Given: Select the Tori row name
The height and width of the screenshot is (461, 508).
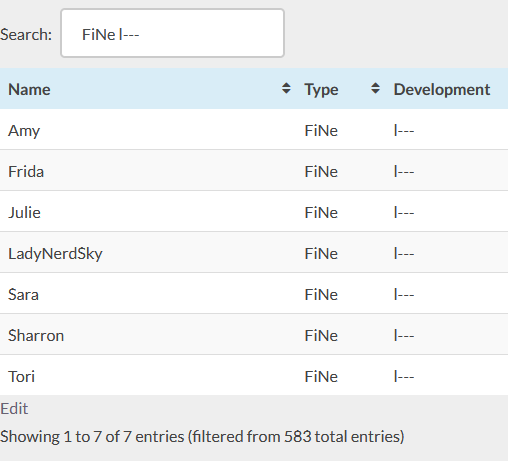Looking at the screenshot, I should (x=21, y=376).
